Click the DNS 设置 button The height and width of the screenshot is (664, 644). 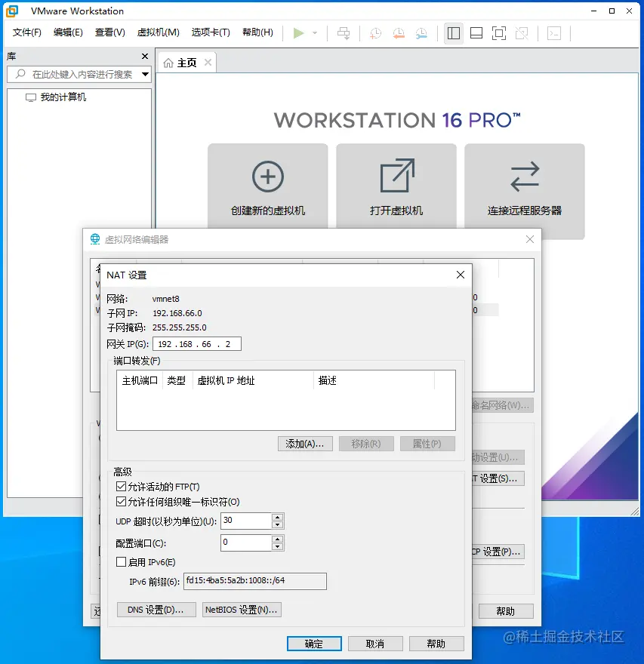pyautogui.click(x=156, y=610)
